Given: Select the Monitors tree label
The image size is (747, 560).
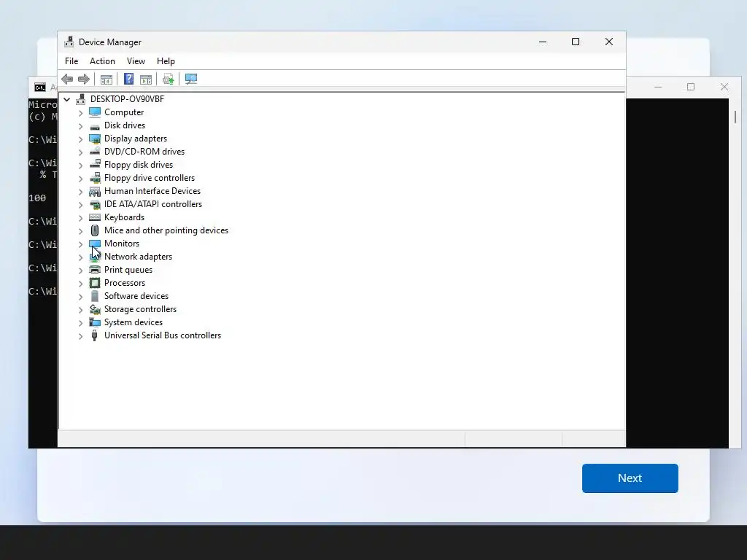Looking at the screenshot, I should click(122, 244).
